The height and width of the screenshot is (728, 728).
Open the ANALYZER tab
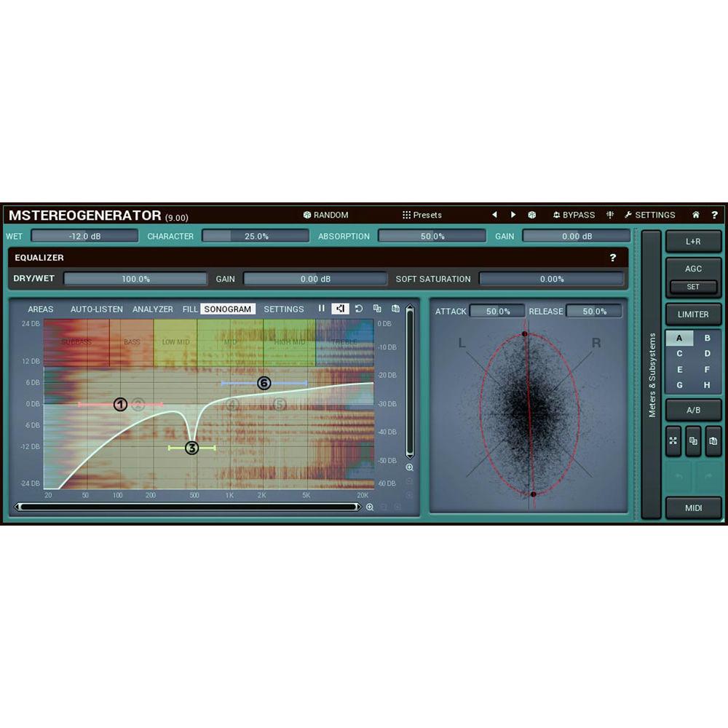(x=152, y=309)
